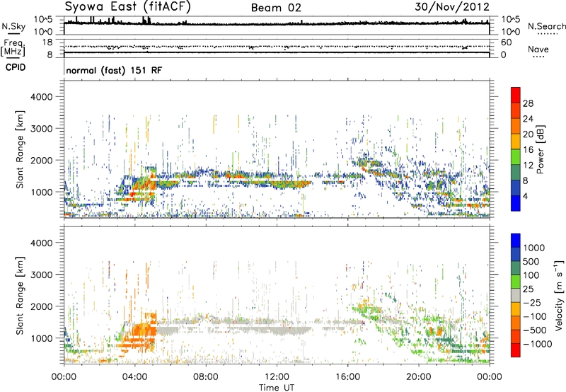Click the '-25' tick on Velocity colorbar

coord(534,303)
